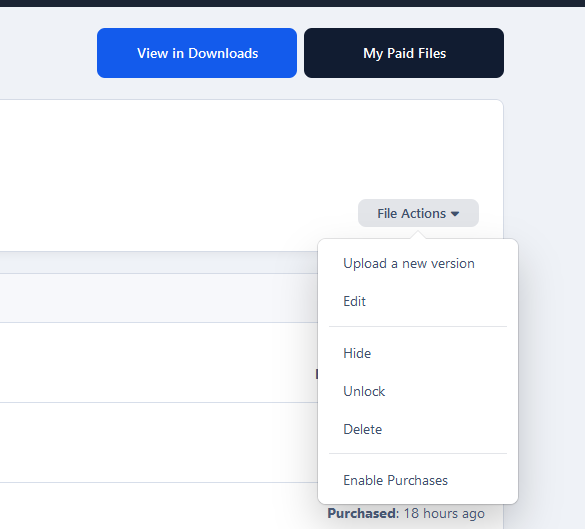Click the gray header row below card
The height and width of the screenshot is (529, 585).
pos(159,298)
